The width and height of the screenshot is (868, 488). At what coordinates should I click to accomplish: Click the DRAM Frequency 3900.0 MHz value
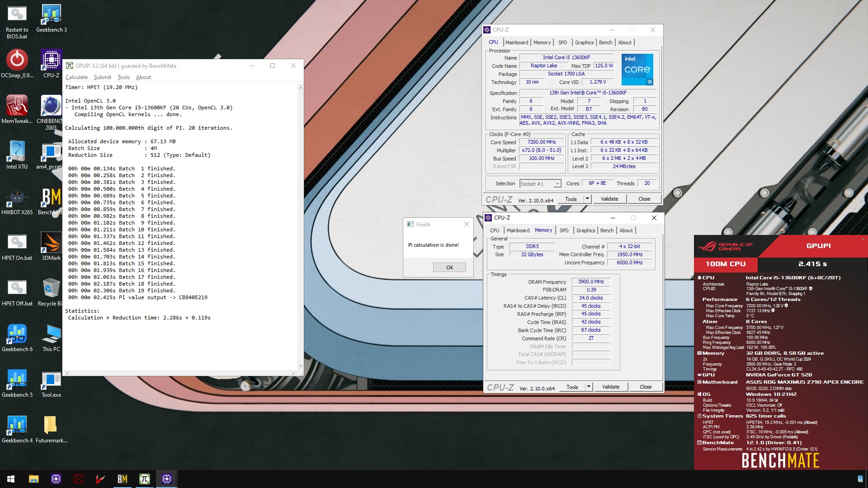pyautogui.click(x=591, y=282)
